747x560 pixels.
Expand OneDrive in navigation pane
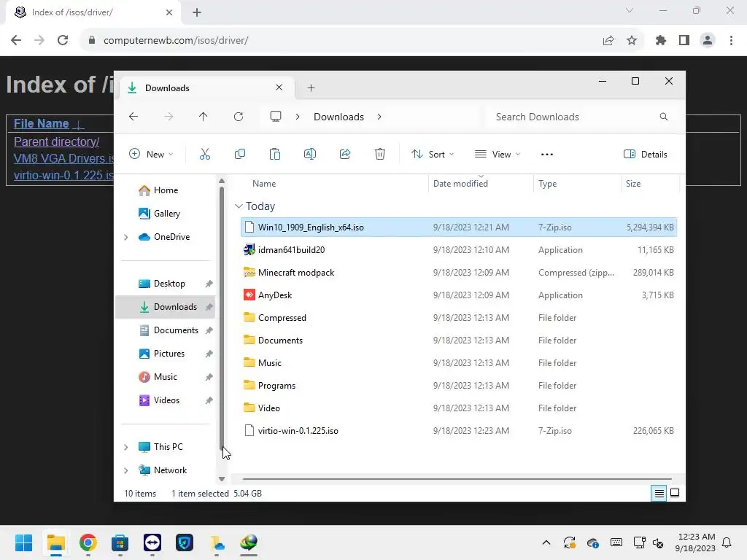point(125,237)
